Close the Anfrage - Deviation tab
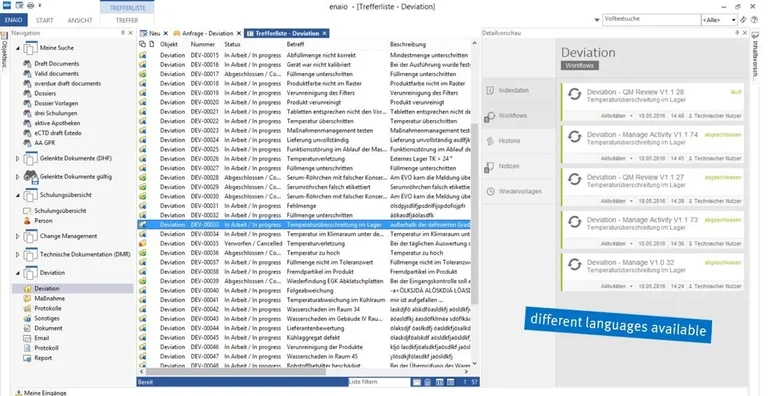The width and height of the screenshot is (768, 396). click(239, 33)
